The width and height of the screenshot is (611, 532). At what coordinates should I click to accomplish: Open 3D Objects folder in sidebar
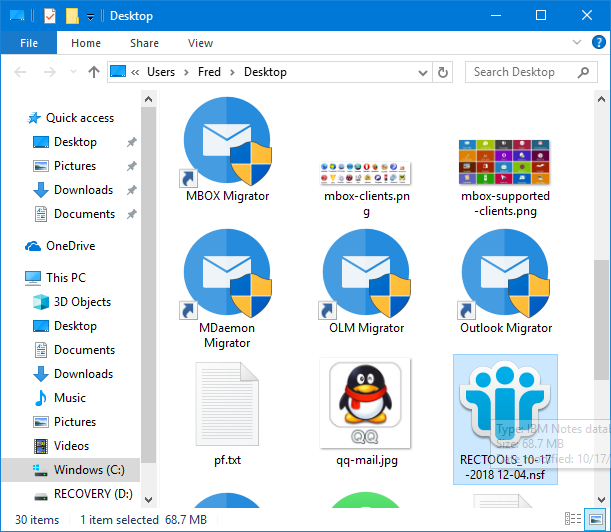click(82, 302)
